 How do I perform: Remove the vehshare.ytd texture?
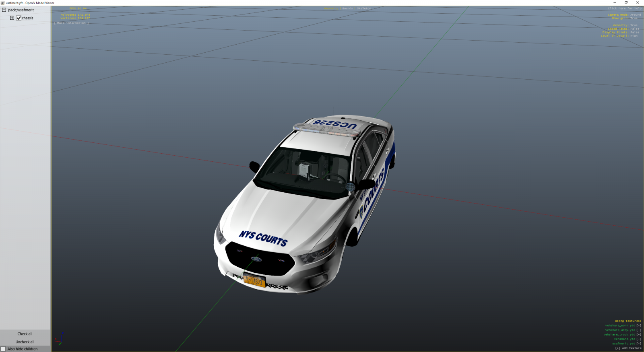[x=639, y=339]
